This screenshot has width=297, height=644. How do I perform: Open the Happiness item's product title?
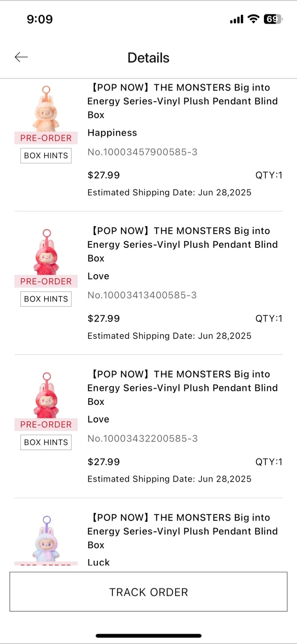[x=182, y=101]
